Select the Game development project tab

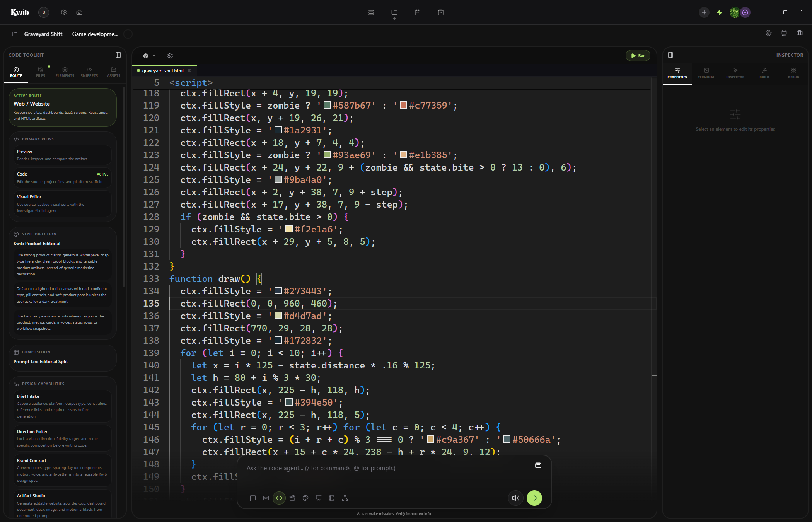click(95, 34)
